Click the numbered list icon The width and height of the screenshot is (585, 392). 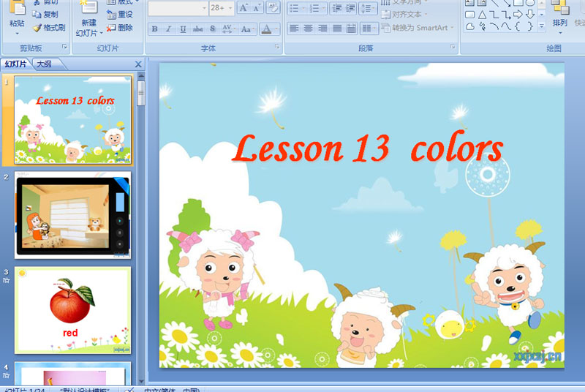point(314,8)
